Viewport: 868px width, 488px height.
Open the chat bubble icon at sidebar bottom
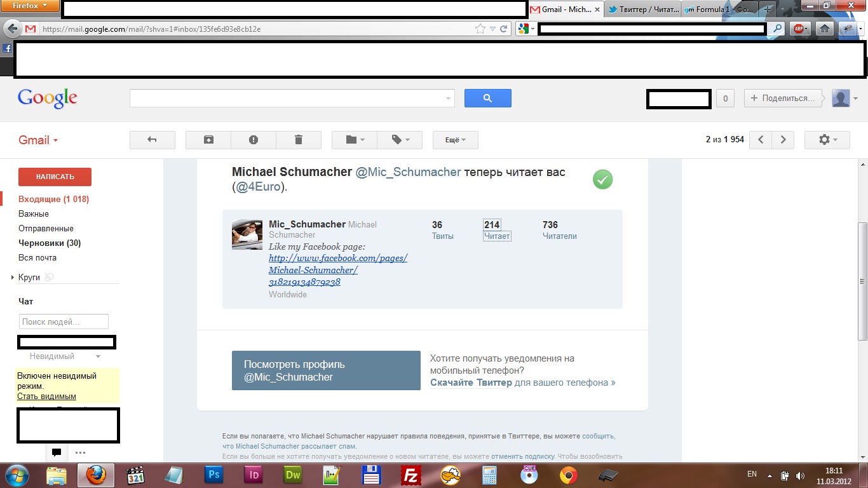coord(57,453)
